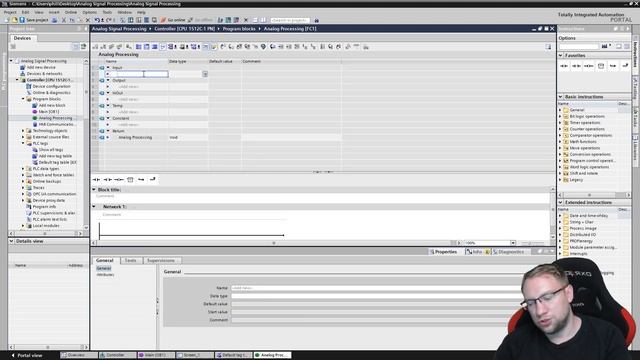The image size is (640, 360).
Task: Click the Print icon in main toolbar
Action: (x=54, y=20)
